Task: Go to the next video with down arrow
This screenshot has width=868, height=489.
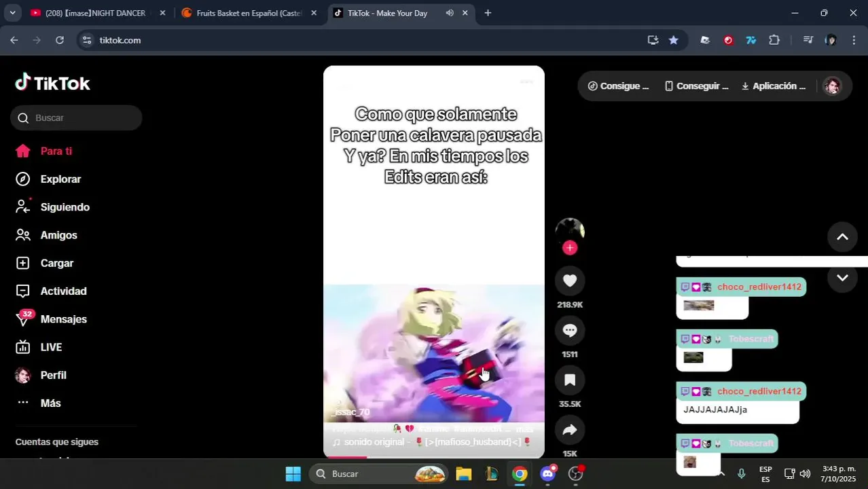Action: point(842,278)
